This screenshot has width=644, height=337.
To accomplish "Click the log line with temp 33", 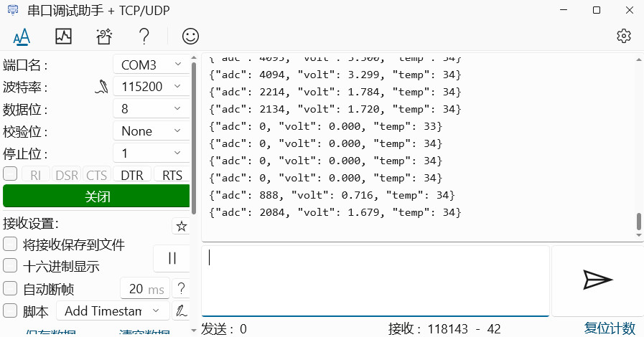I will [326, 127].
